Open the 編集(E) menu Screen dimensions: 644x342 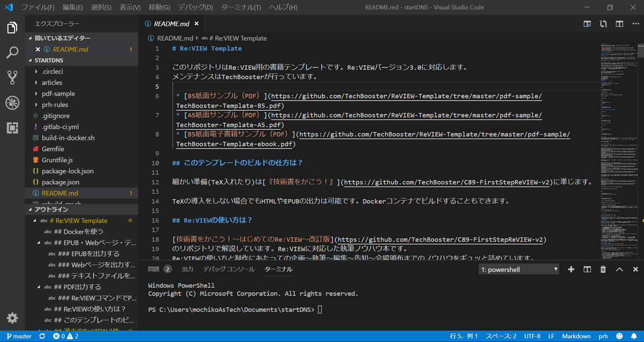(72, 8)
